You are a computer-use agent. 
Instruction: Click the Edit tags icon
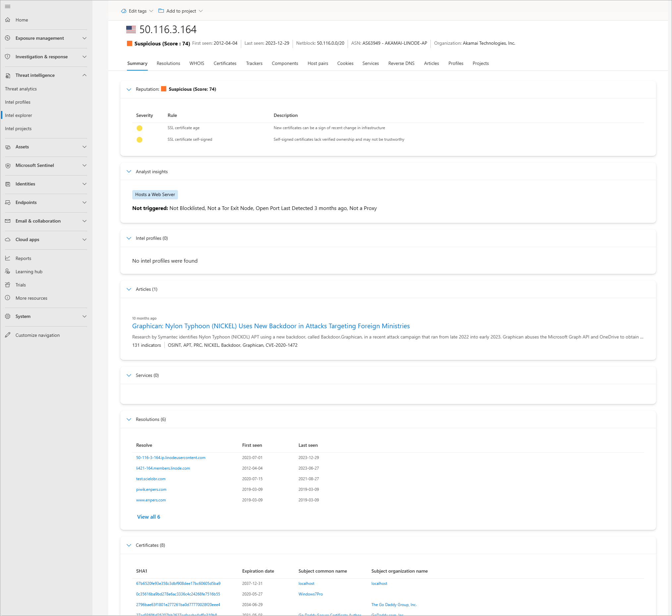click(124, 11)
